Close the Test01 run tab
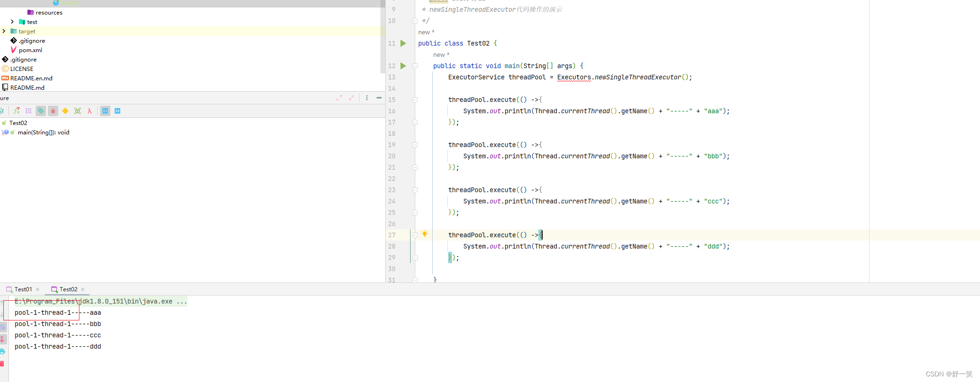This screenshot has width=980, height=382. (38, 289)
